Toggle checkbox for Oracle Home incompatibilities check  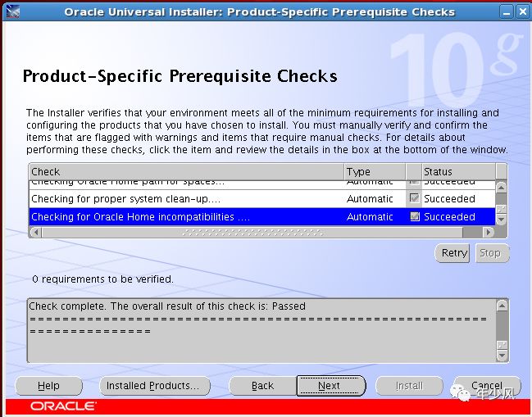[x=415, y=216]
